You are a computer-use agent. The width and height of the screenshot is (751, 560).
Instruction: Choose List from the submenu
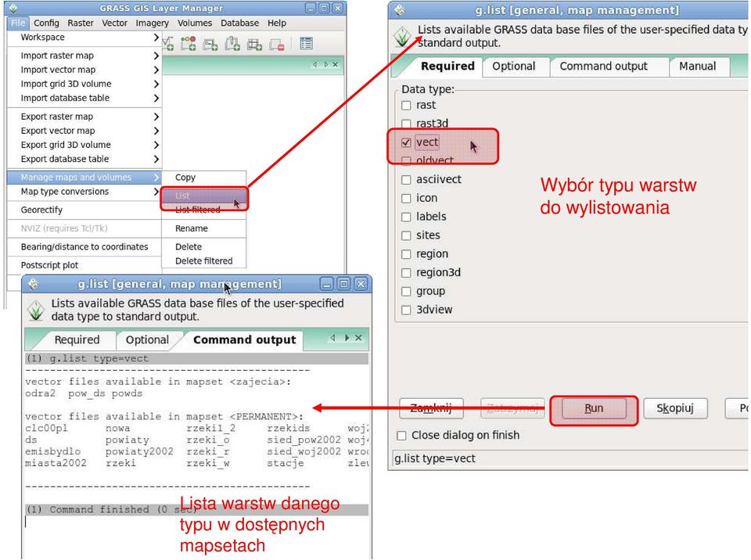pos(204,196)
